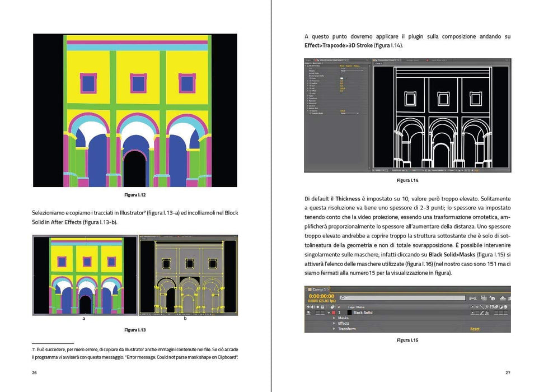This screenshot has height=392, width=539.
Task: Click the Reset link beside Transform
Action: [x=475, y=329]
